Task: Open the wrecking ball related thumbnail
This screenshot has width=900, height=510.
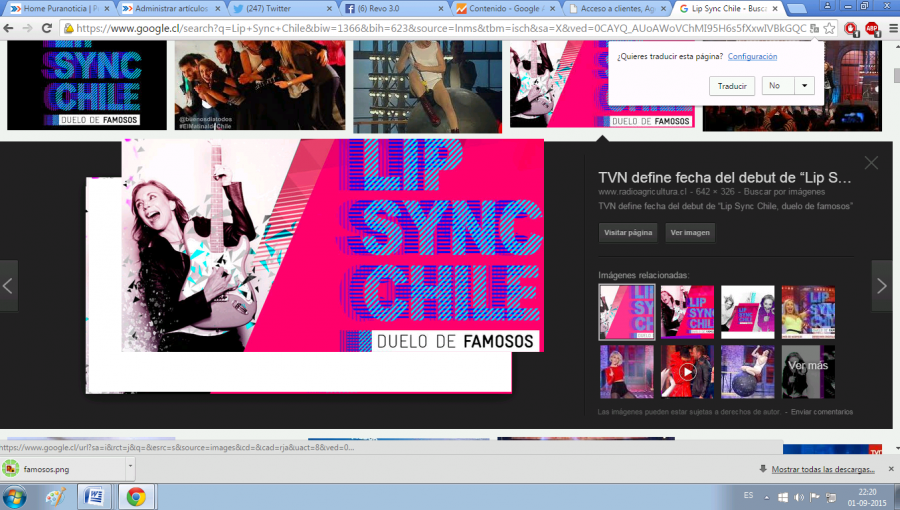Action: pyautogui.click(x=747, y=372)
